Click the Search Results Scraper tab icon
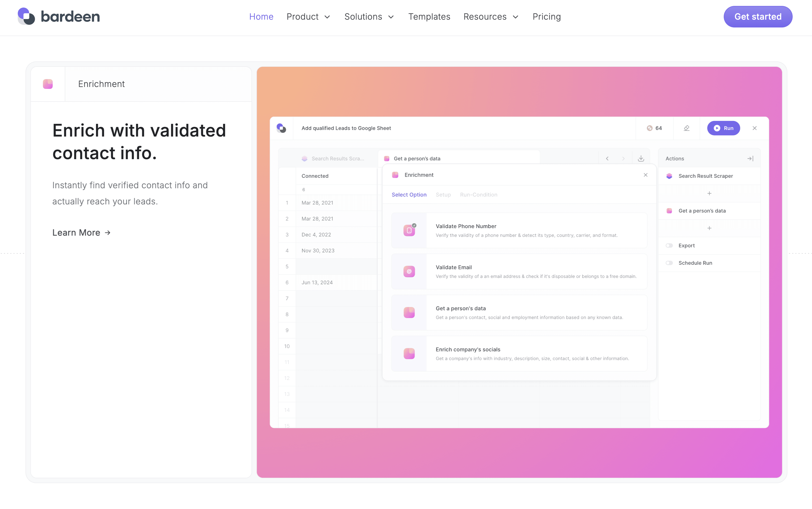812x509 pixels. (304, 159)
